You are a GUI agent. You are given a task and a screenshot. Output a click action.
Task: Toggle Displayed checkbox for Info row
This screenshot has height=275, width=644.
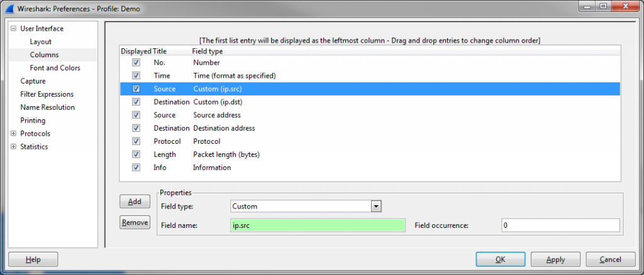(x=136, y=168)
